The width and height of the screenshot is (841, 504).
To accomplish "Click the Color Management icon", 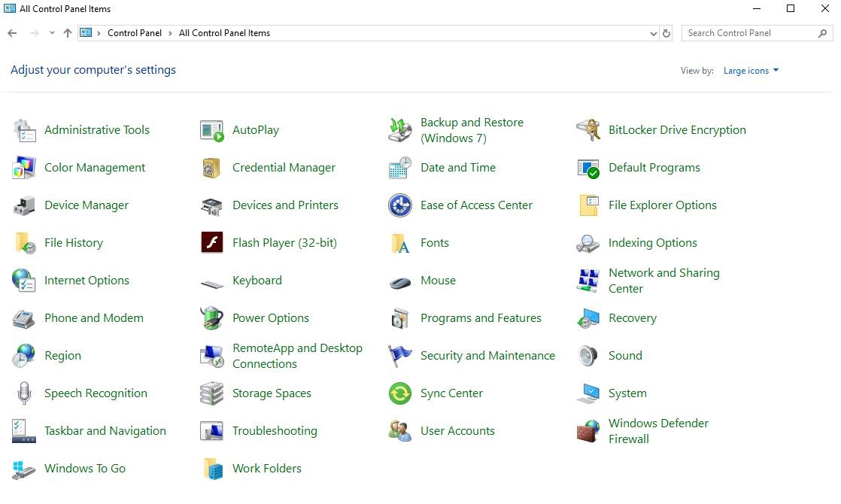I will point(24,168).
